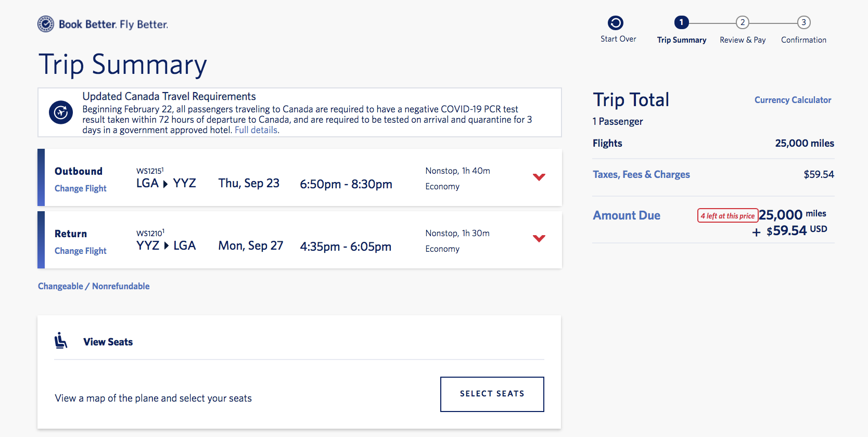Change the Return flight
Screen dimensions: 868x437
[81, 251]
